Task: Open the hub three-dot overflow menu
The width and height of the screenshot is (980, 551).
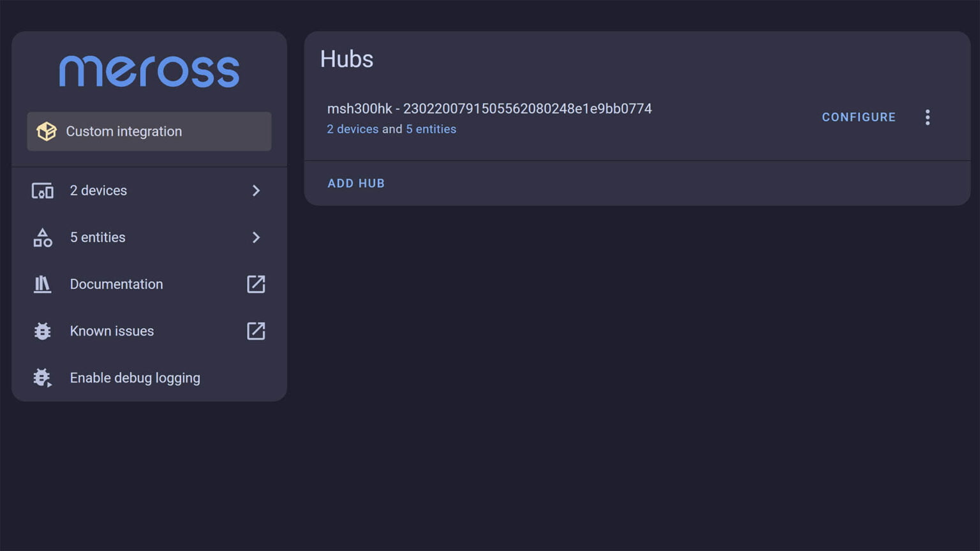Action: 928,117
